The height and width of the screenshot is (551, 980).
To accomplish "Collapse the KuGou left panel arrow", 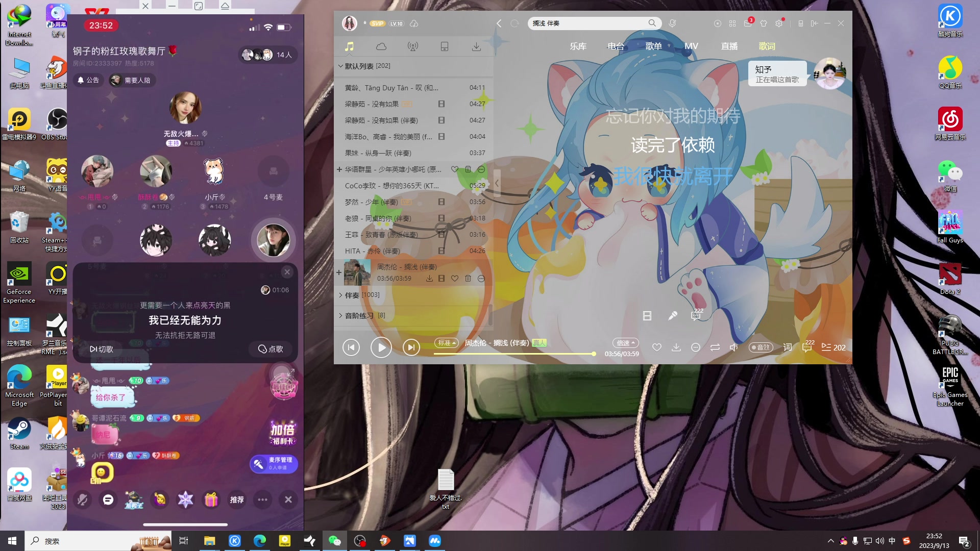I will pyautogui.click(x=497, y=183).
